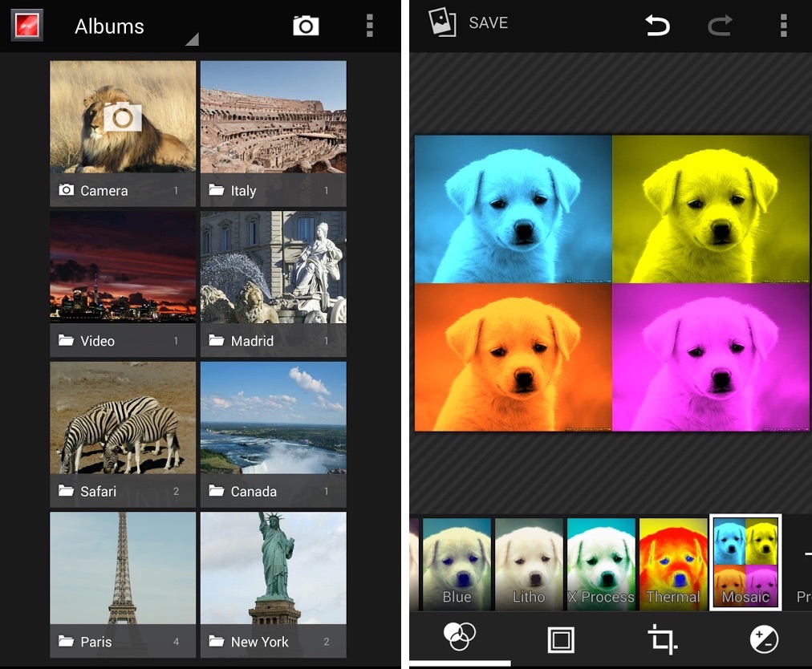Tap the redo arrow icon
This screenshot has width=812, height=669.
pyautogui.click(x=720, y=25)
